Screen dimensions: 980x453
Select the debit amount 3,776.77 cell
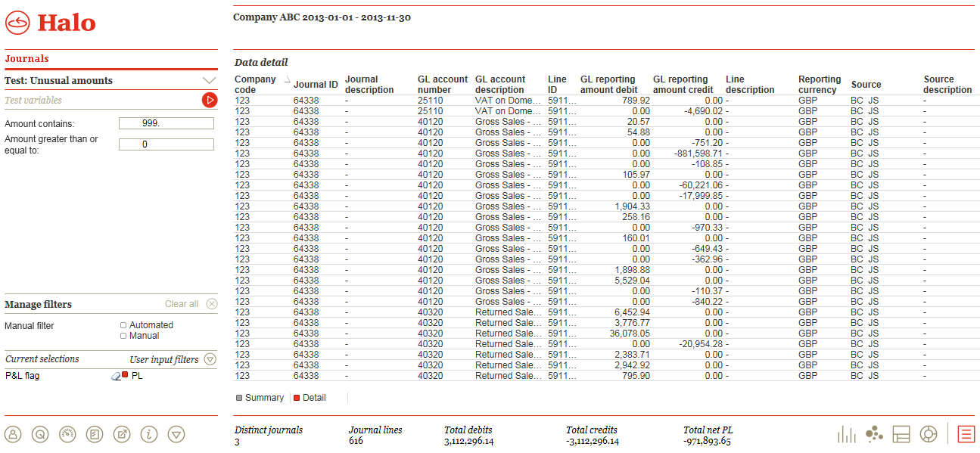[x=632, y=323]
